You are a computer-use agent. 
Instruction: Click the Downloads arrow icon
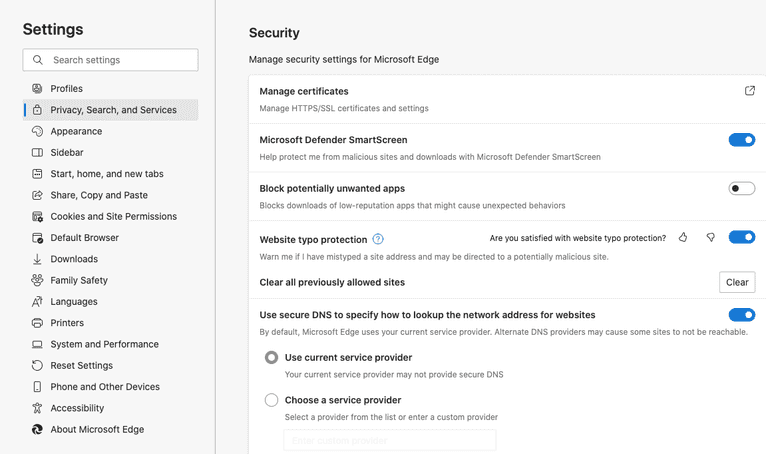coord(37,259)
